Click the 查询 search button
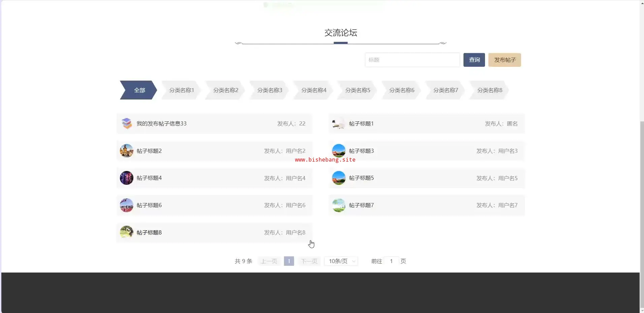The width and height of the screenshot is (644, 313). coord(474,60)
